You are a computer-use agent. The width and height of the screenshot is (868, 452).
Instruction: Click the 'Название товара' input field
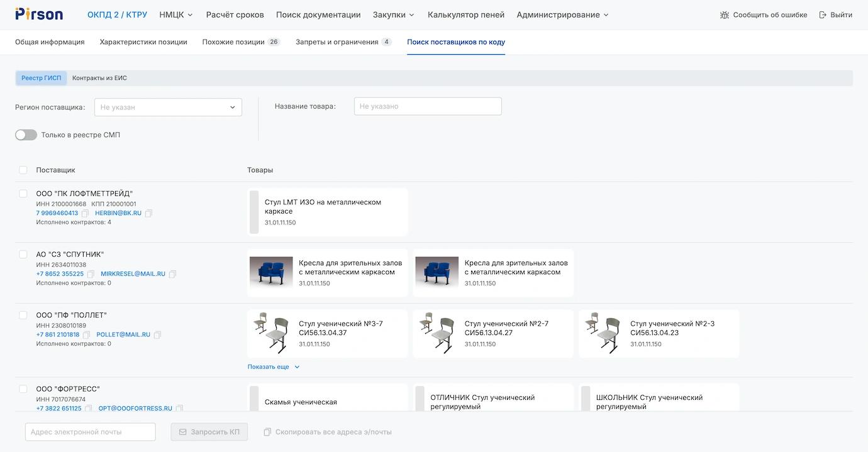[x=428, y=107]
